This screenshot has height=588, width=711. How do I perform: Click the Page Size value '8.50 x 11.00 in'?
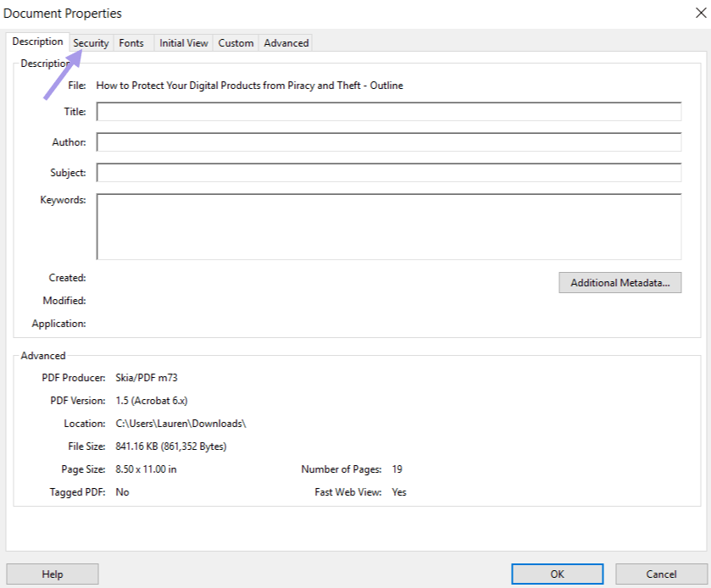tap(146, 469)
